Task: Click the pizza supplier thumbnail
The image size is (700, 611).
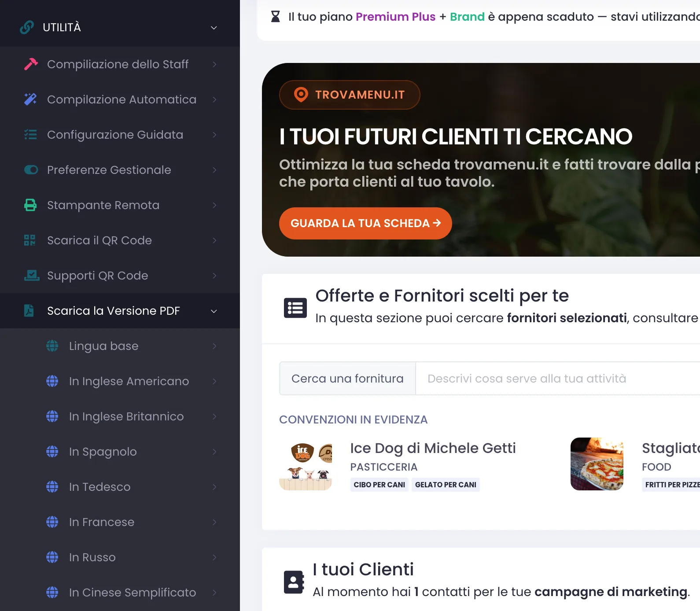Action: point(597,464)
